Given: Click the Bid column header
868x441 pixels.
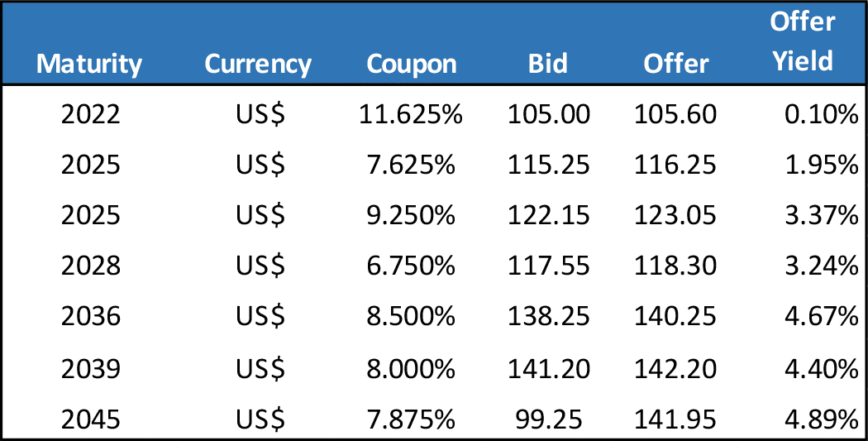Looking at the screenshot, I should tap(548, 64).
